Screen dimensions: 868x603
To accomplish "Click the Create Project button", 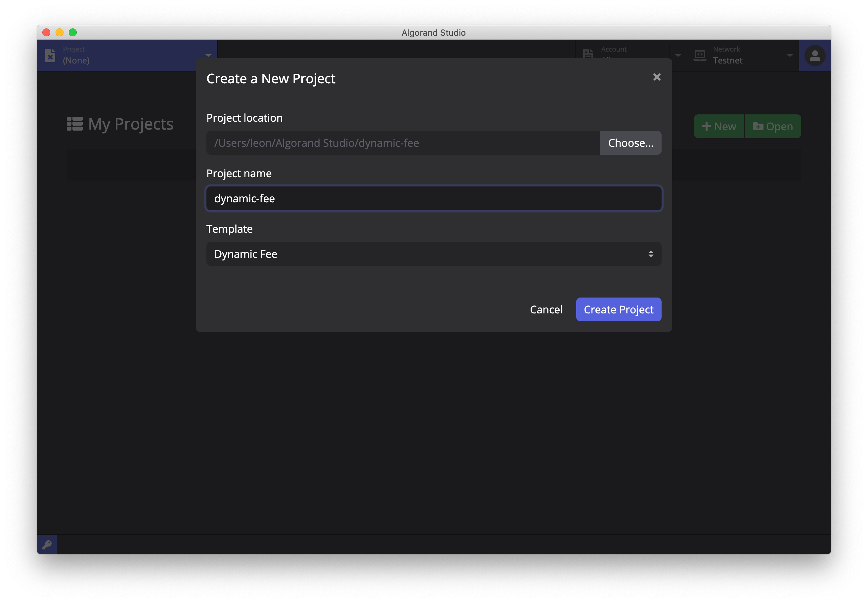I will tap(619, 309).
